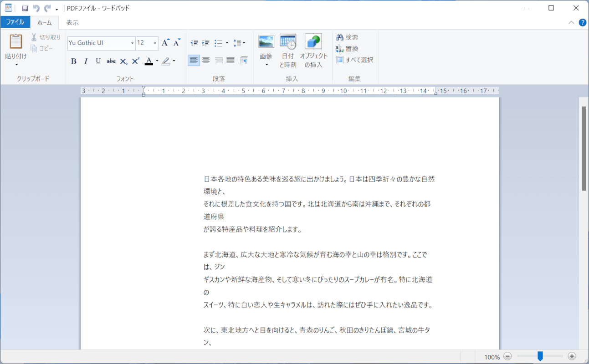Click the Undo arrow icon
The image size is (589, 364).
(x=36, y=8)
